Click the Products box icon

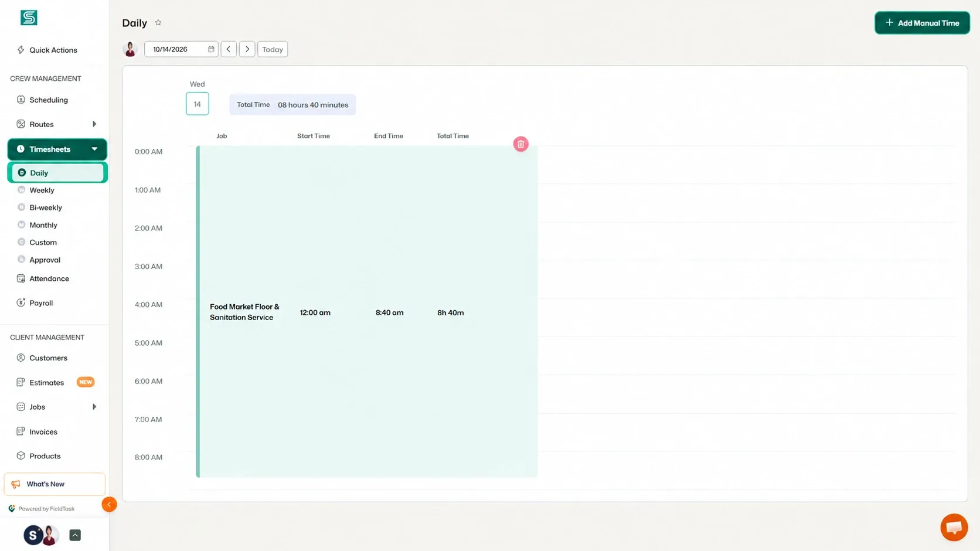[21, 455]
